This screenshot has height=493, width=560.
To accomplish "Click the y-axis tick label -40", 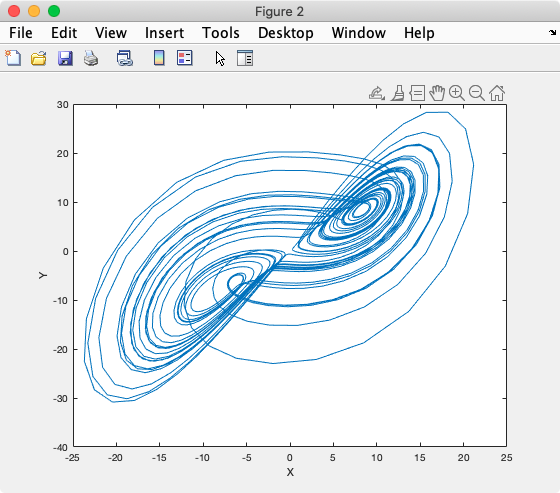I will coord(60,447).
